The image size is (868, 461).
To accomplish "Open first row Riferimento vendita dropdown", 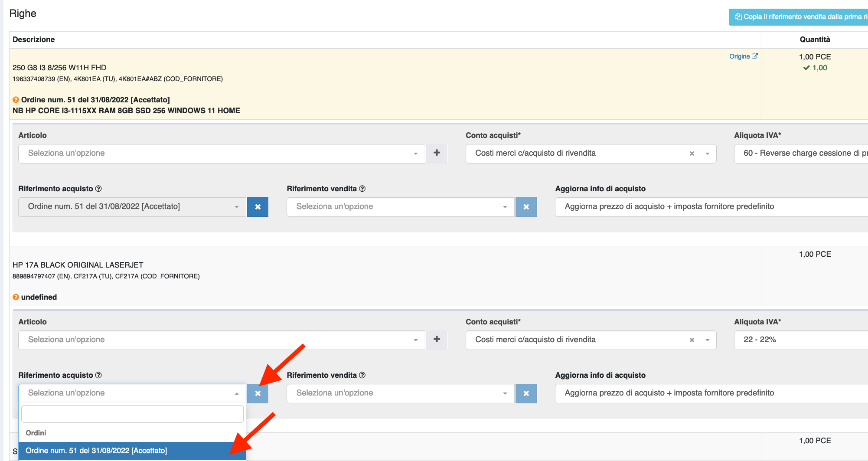I will 401,207.
